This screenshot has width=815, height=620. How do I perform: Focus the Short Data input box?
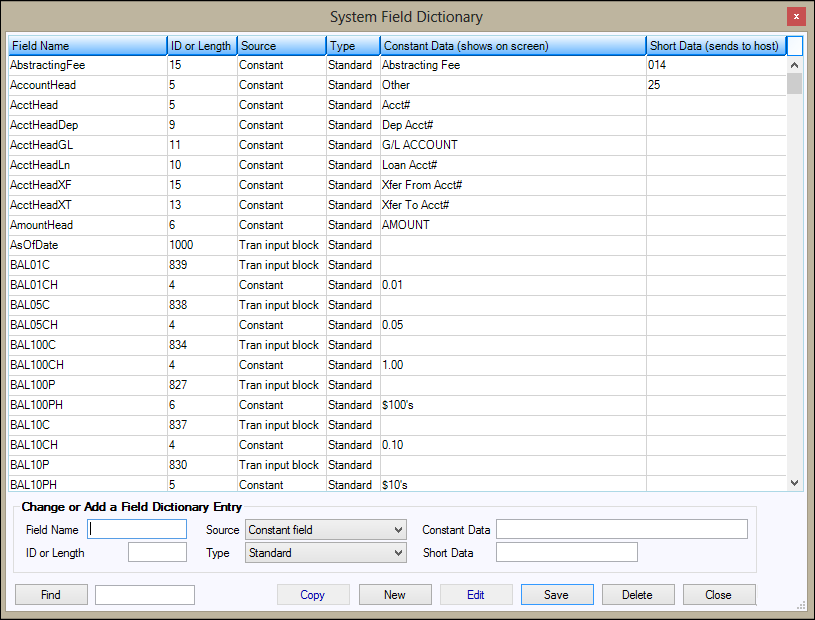point(567,552)
